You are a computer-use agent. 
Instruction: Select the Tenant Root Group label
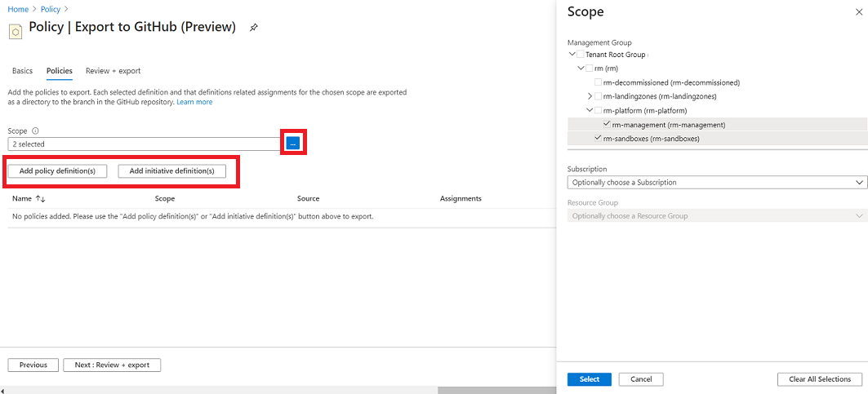[x=615, y=55]
